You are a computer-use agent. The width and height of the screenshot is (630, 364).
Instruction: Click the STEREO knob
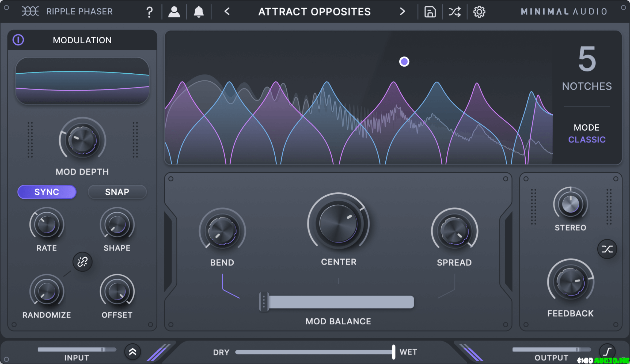point(571,204)
